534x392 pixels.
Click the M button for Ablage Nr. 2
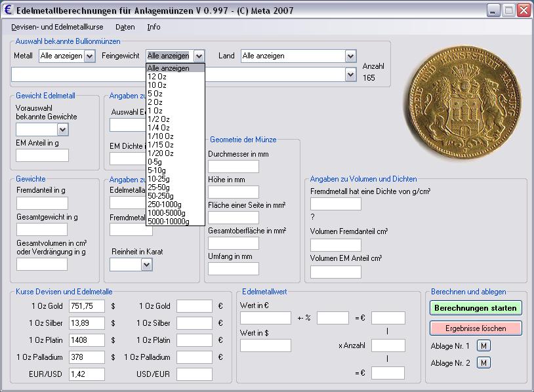483,363
